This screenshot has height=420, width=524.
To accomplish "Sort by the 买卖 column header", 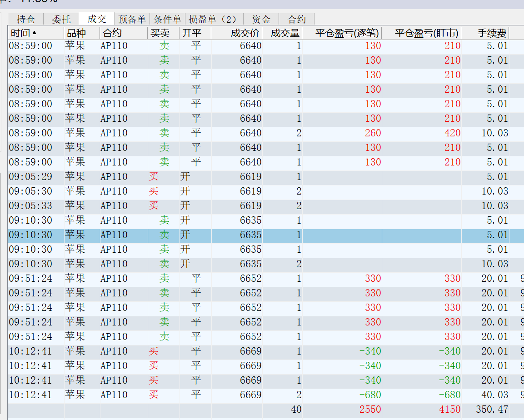I will click(160, 33).
